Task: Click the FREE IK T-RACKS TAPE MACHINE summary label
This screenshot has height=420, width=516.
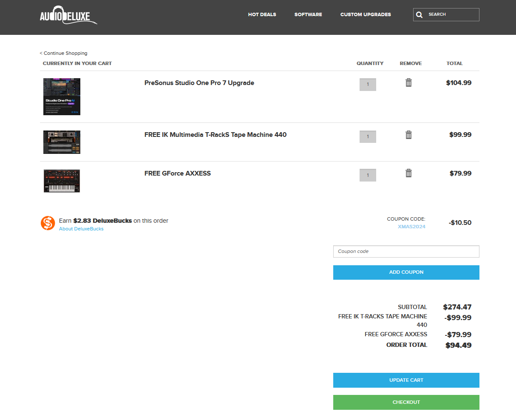Action: [383, 321]
